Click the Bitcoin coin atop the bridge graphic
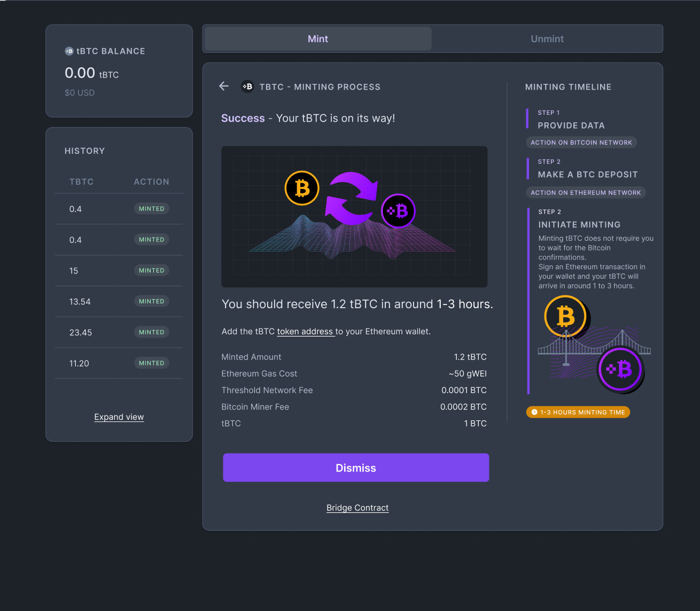This screenshot has width=700, height=611. pyautogui.click(x=565, y=316)
